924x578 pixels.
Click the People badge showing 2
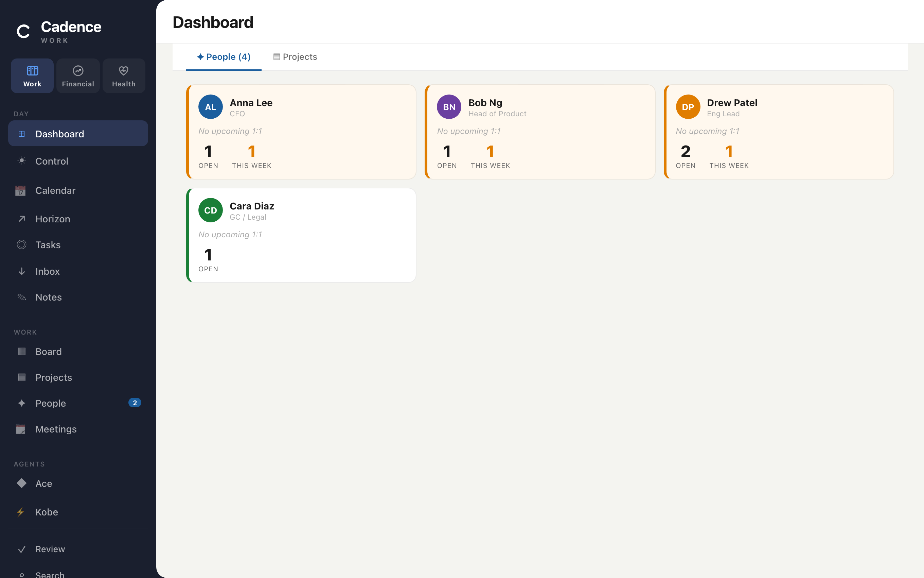click(135, 403)
